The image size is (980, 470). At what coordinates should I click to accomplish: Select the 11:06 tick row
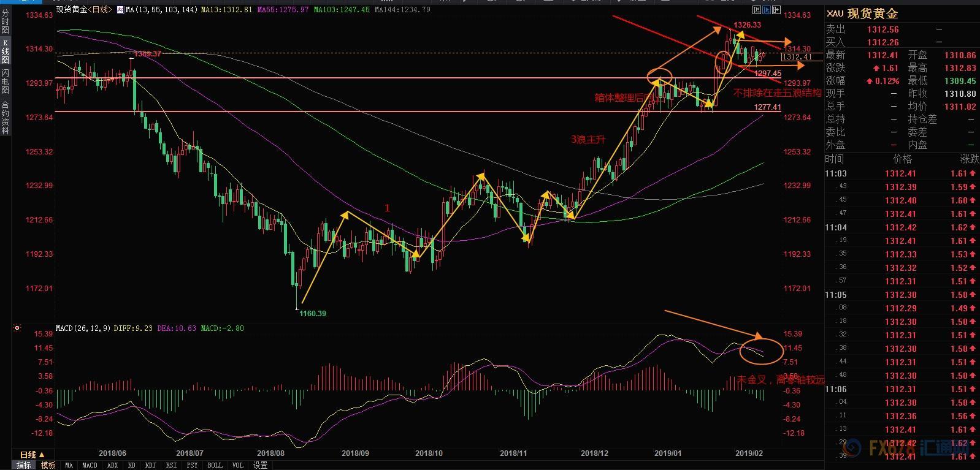click(x=902, y=389)
